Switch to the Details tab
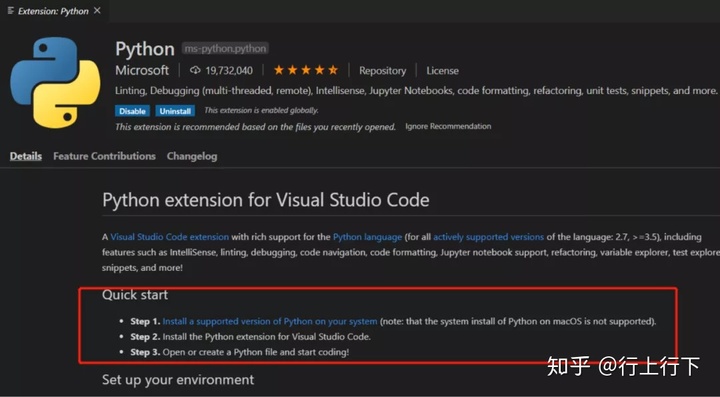 pos(26,156)
